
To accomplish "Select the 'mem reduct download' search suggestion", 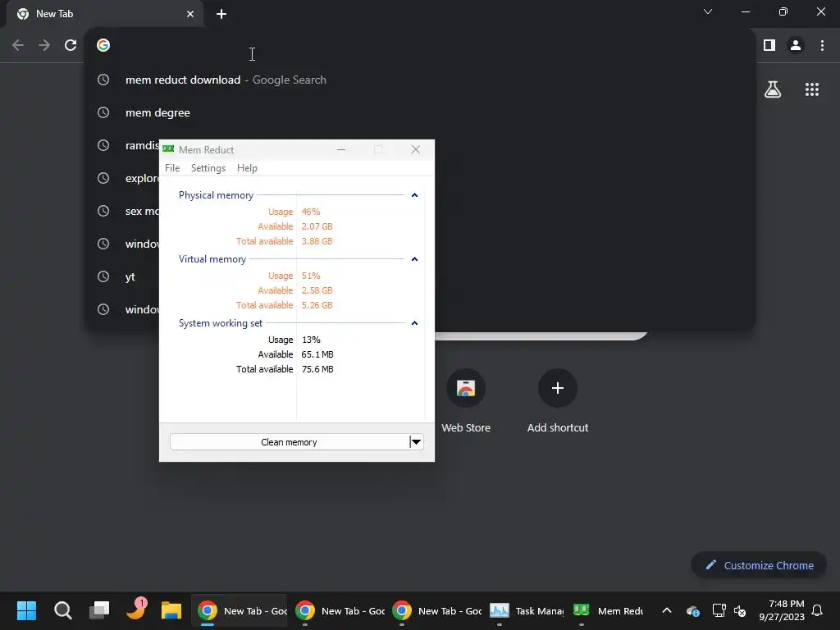I will [420, 80].
